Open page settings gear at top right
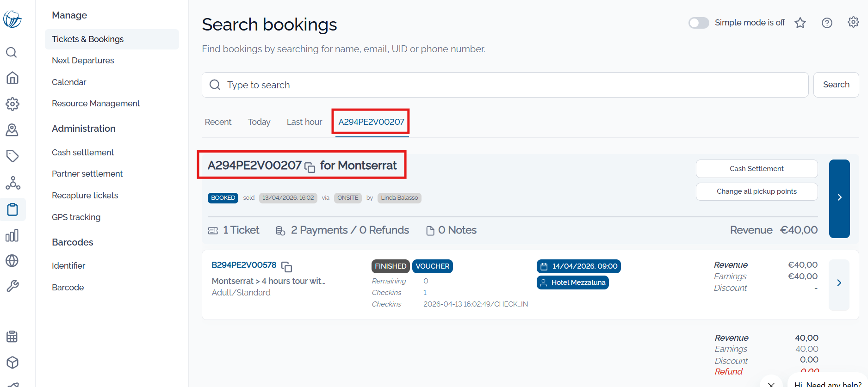The image size is (868, 387). pyautogui.click(x=853, y=22)
